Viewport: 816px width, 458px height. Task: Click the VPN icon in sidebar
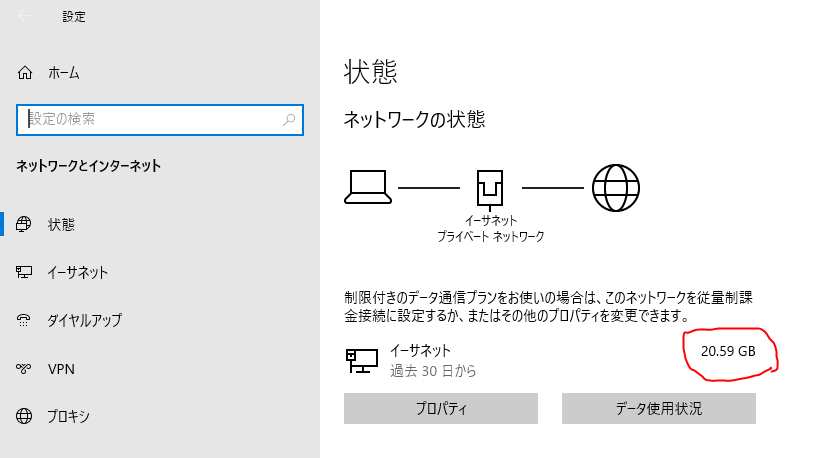coord(23,369)
